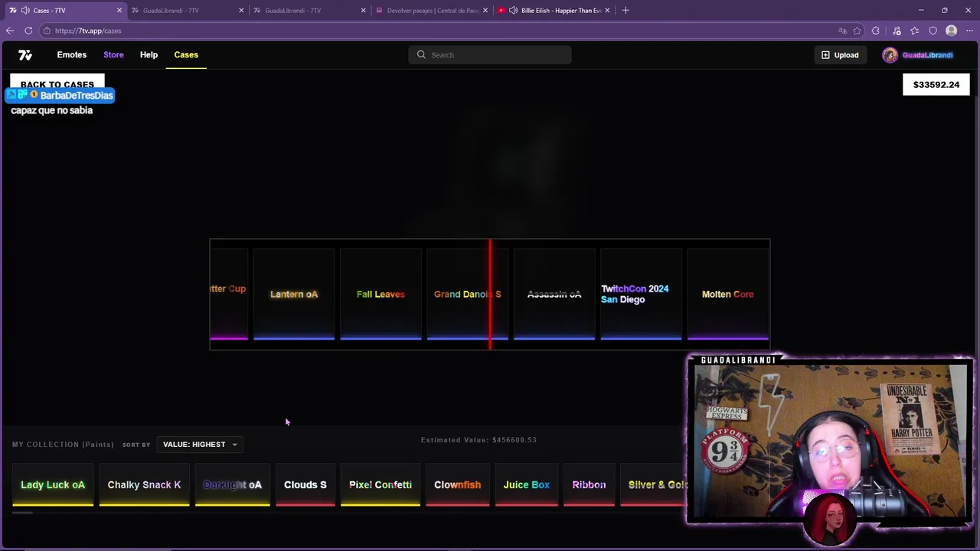Viewport: 980px width, 551px height.
Task: Open the Value: Highest sort dropdown
Action: 200,445
